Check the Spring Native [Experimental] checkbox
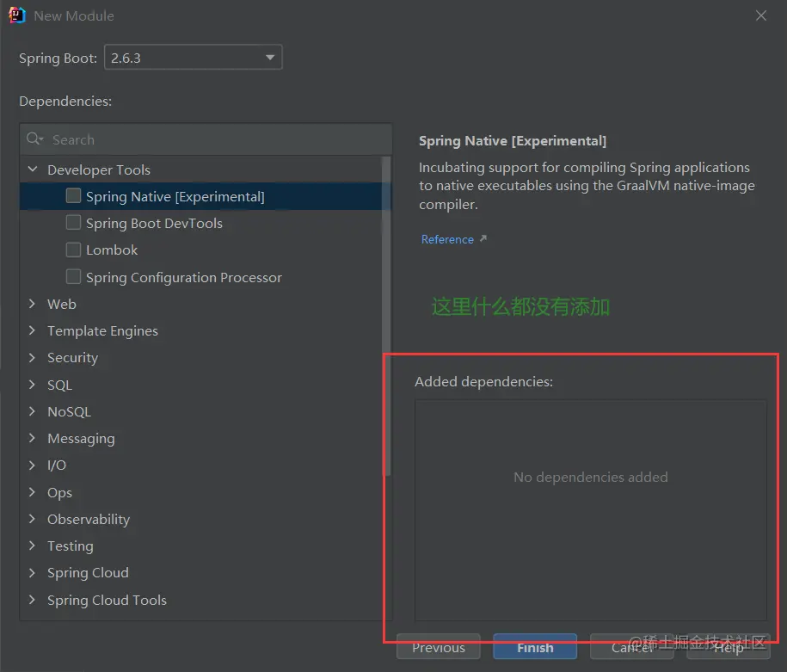Image resolution: width=787 pixels, height=672 pixels. point(73,195)
